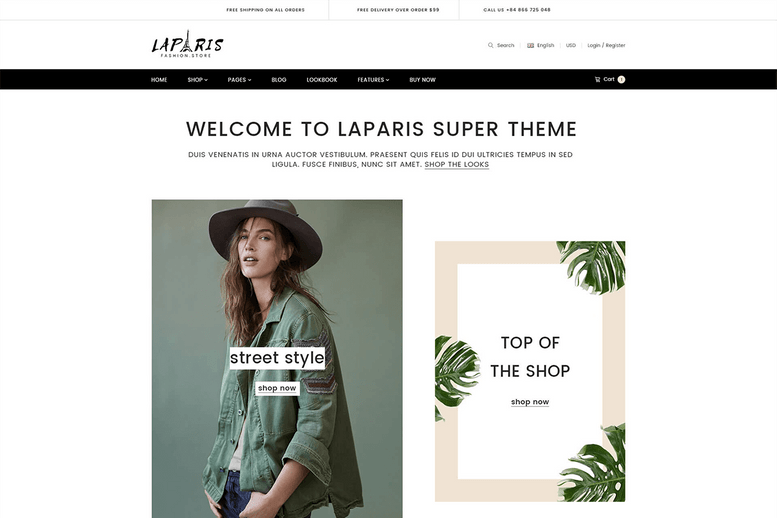The height and width of the screenshot is (518, 777).
Task: Expand the SHOP dropdown menu
Action: click(197, 79)
